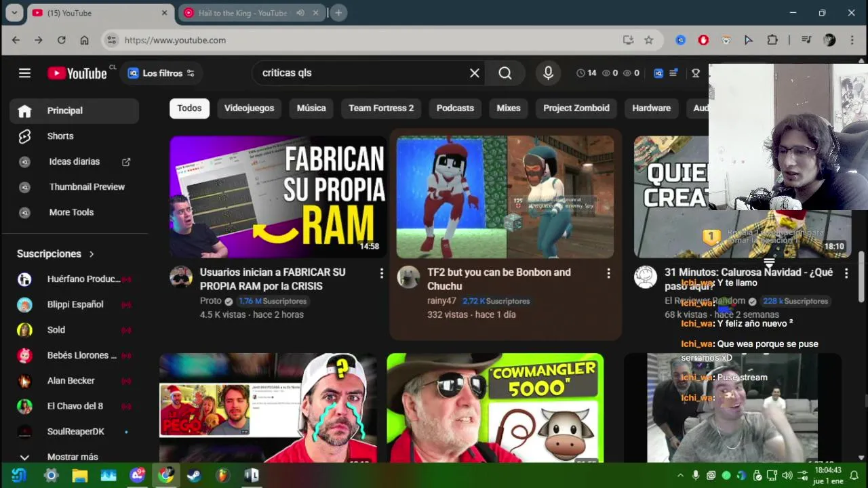Open Huérfano Producciones channel subscription
This screenshot has width=868, height=488.
tap(75, 279)
